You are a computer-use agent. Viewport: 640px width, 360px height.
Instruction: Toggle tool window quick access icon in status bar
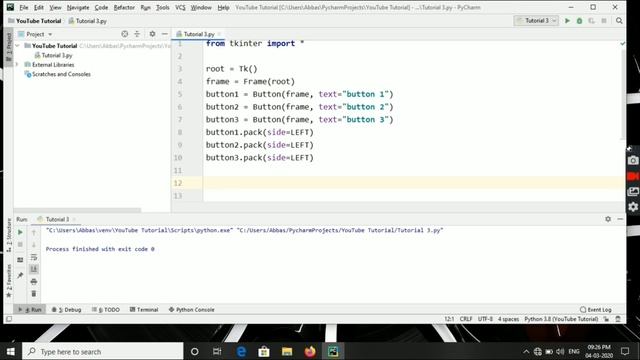(x=9, y=319)
